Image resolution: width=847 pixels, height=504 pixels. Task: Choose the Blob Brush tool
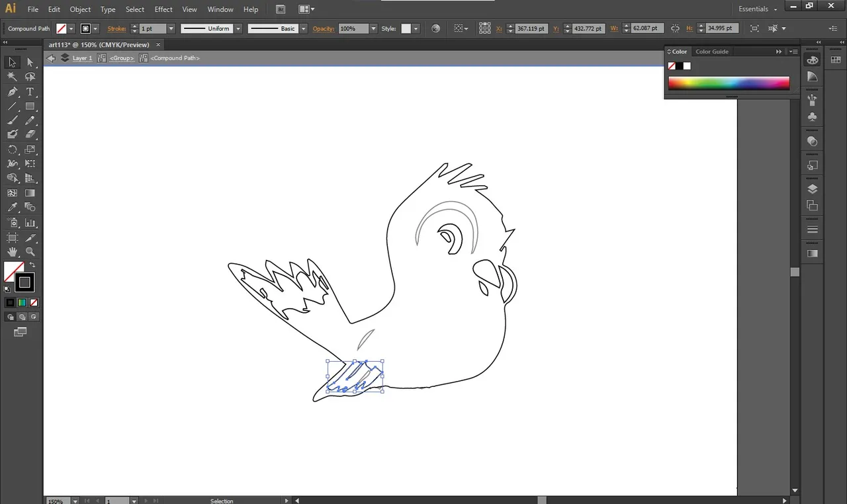pos(12,134)
